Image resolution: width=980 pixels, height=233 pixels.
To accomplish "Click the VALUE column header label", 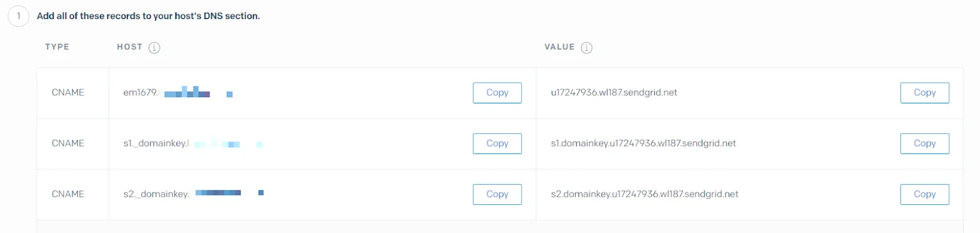I will 560,47.
